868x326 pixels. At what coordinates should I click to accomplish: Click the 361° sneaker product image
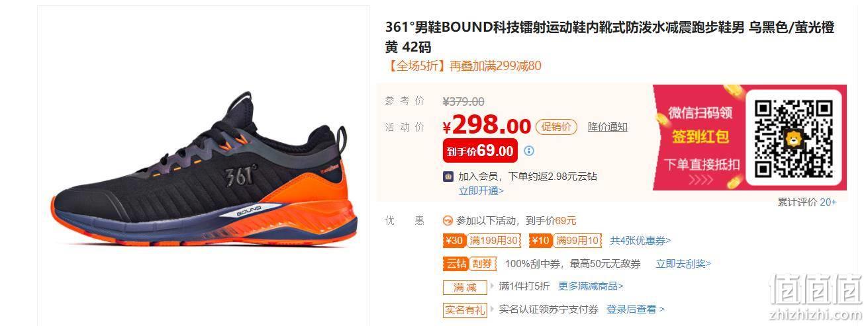coord(203,177)
